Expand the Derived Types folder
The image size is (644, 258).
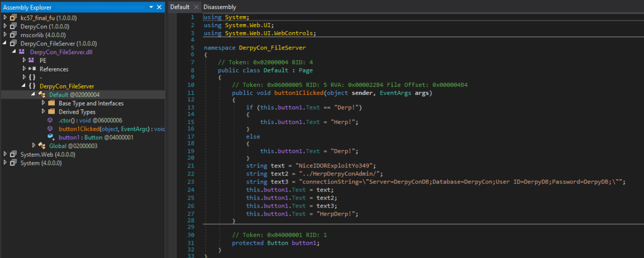43,112
